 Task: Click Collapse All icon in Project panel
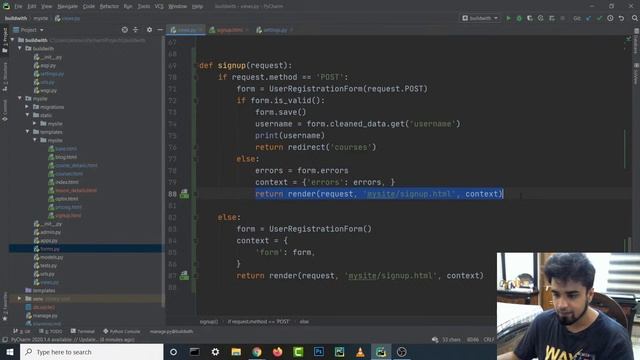tap(136, 30)
